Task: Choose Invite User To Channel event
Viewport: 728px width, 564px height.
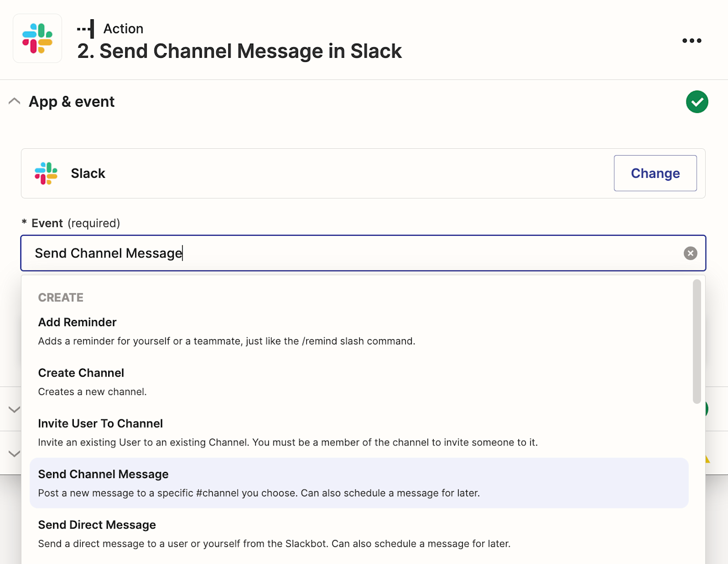Action: 359,432
